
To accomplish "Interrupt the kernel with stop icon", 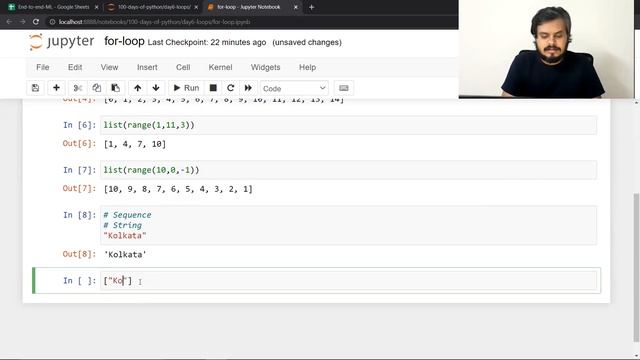I will pos(213,88).
